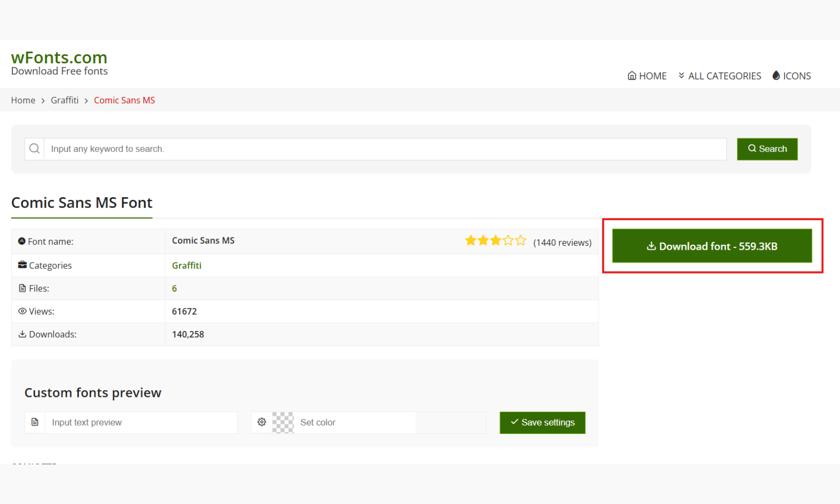Click the (1440 reviews) text
The width and height of the screenshot is (840, 504).
[x=562, y=242]
